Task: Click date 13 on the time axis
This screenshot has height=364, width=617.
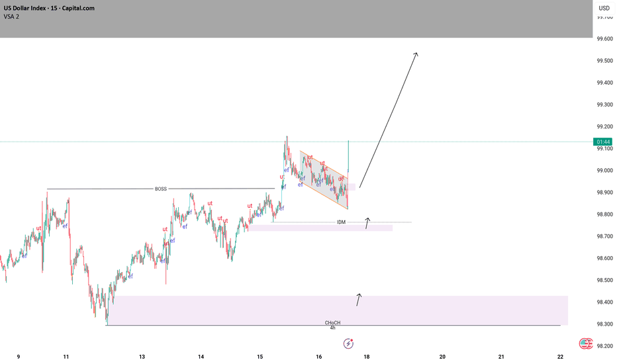Action: point(142,357)
